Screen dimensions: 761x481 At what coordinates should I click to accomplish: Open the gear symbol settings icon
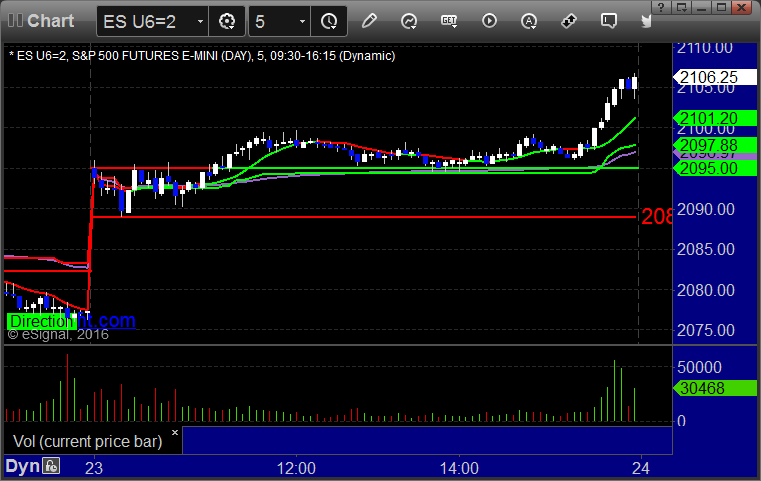[227, 21]
